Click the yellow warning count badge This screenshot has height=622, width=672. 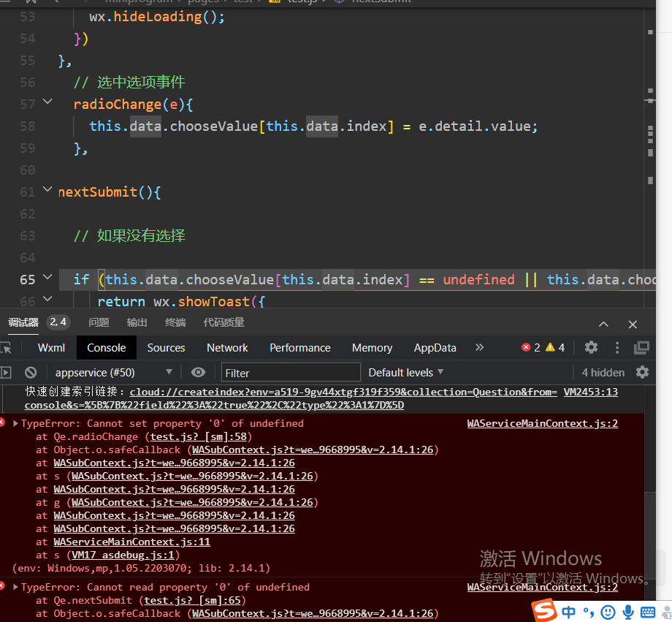click(555, 347)
